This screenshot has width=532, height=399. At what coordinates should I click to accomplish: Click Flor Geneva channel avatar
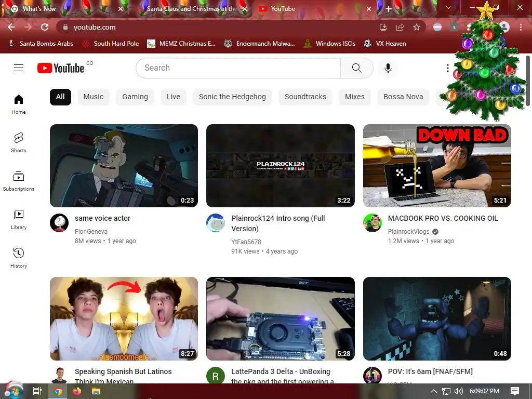coord(59,223)
